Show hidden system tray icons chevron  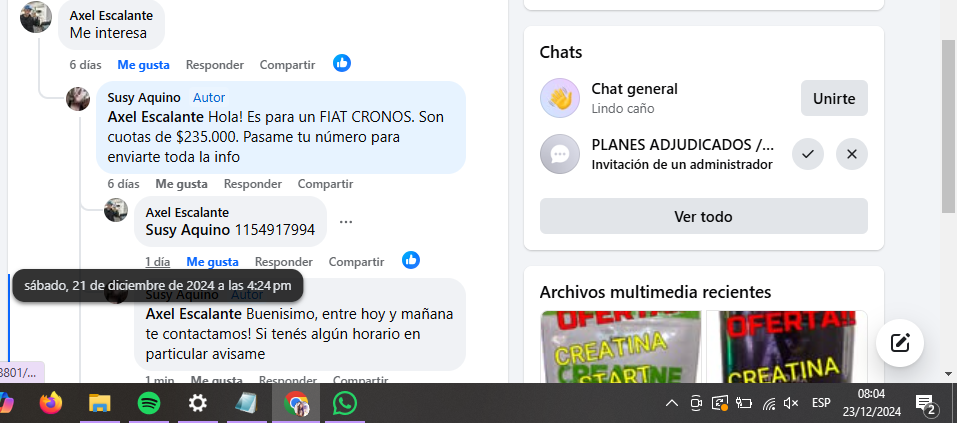click(671, 403)
